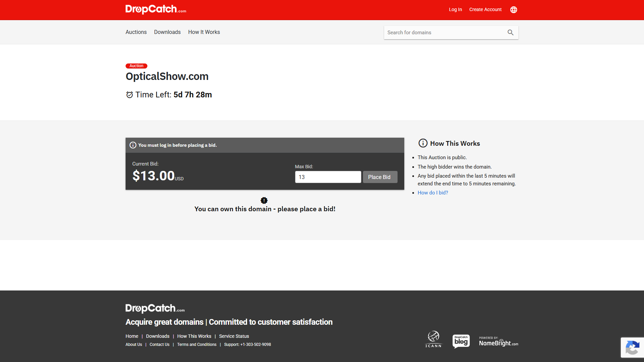Screen dimensions: 644x362
Task: Click into the Max Bid input
Action: click(x=328, y=177)
